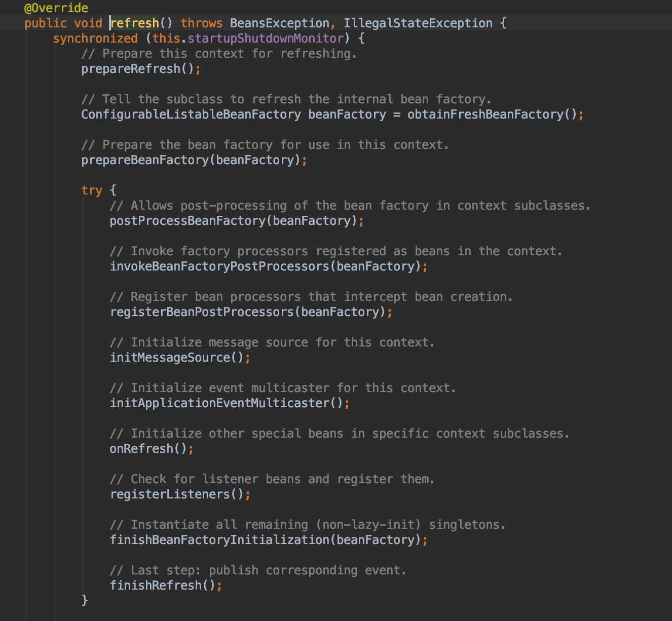
Task: Click the beanFactory variable declaration
Action: click(x=347, y=114)
